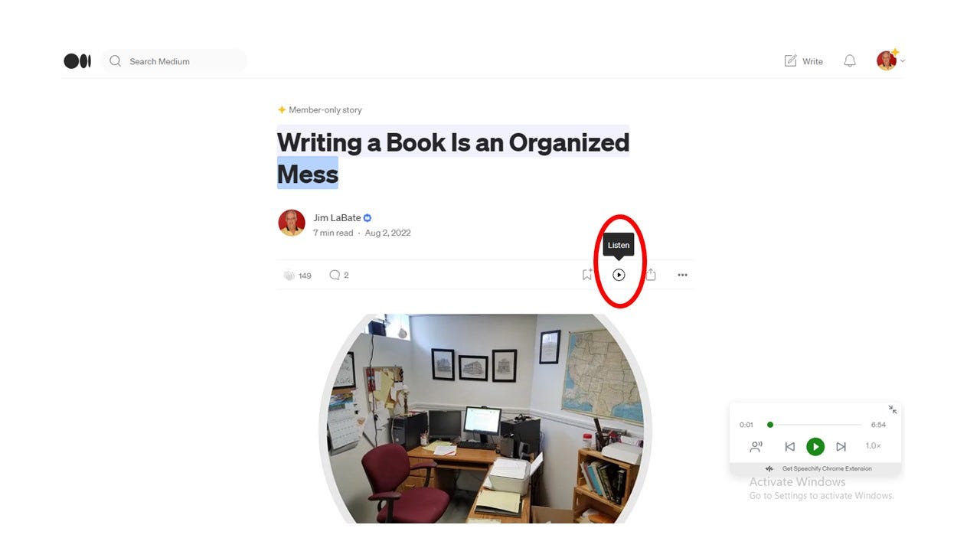Change the narrator voice icon in the player
The image size is (980, 551).
756,447
